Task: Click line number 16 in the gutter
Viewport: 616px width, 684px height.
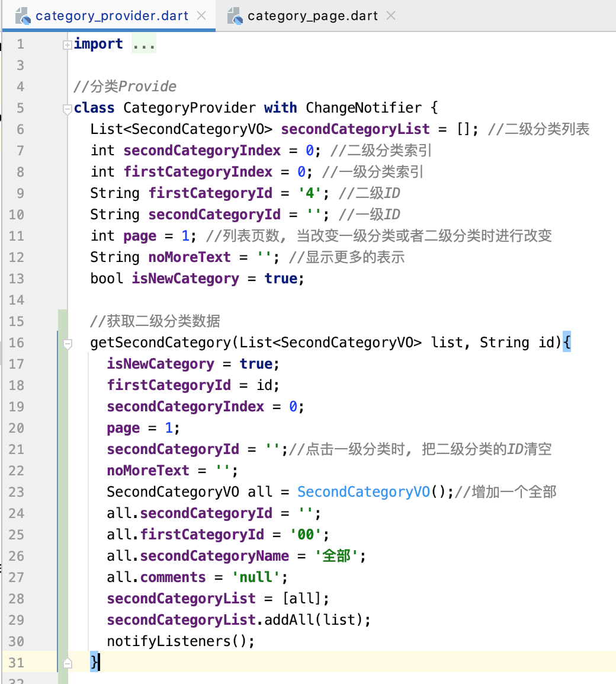Action: (x=17, y=343)
